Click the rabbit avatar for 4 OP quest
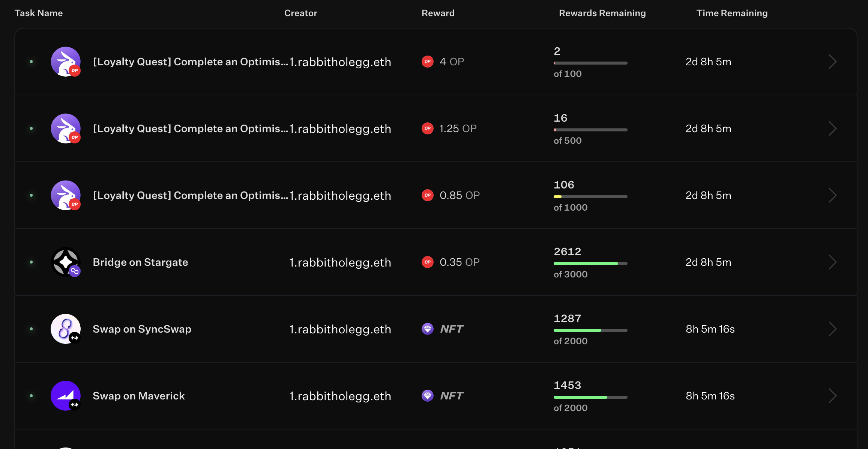This screenshot has height=449, width=868. click(66, 62)
